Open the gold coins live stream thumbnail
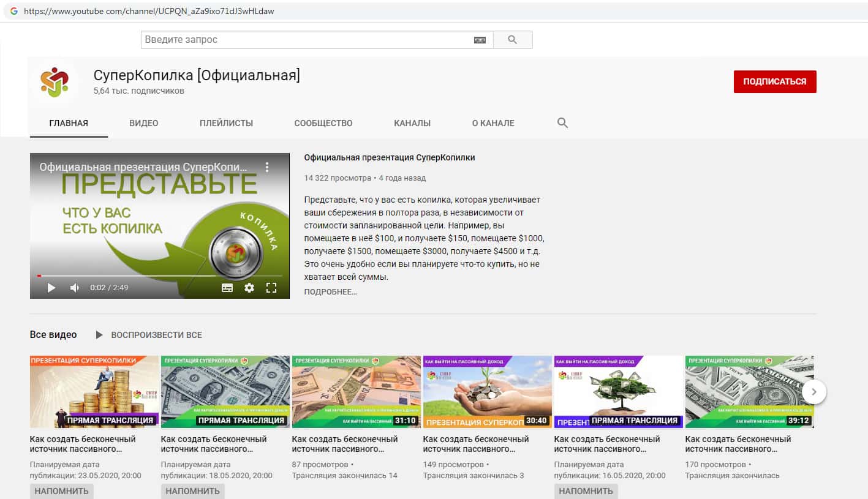Viewport: 868px width, 499px height. 94,392
